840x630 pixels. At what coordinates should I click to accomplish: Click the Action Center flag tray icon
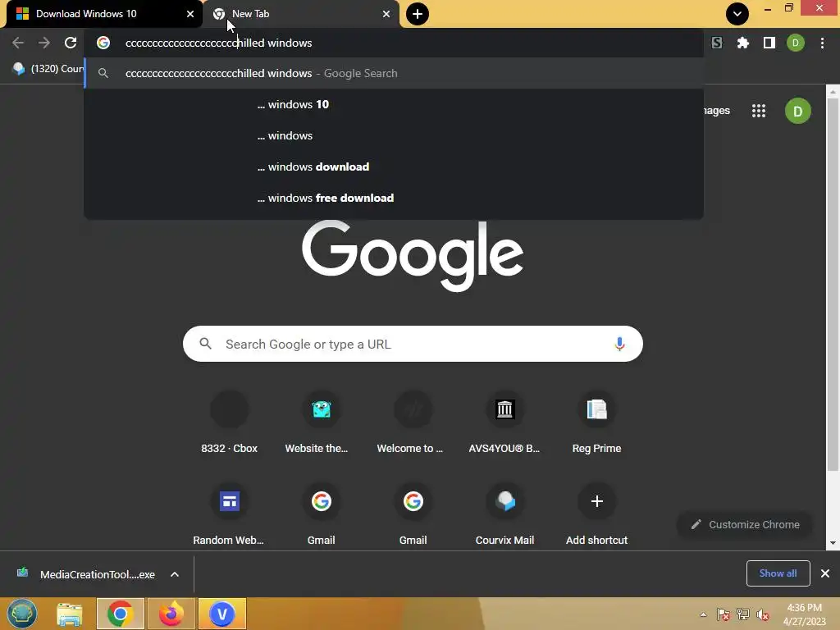724,614
